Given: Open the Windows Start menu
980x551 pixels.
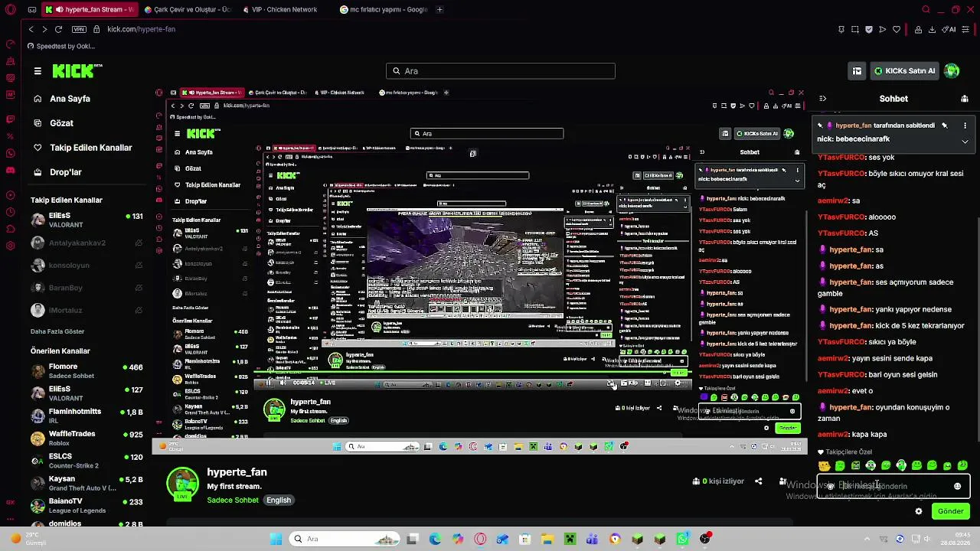Looking at the screenshot, I should click(x=276, y=539).
